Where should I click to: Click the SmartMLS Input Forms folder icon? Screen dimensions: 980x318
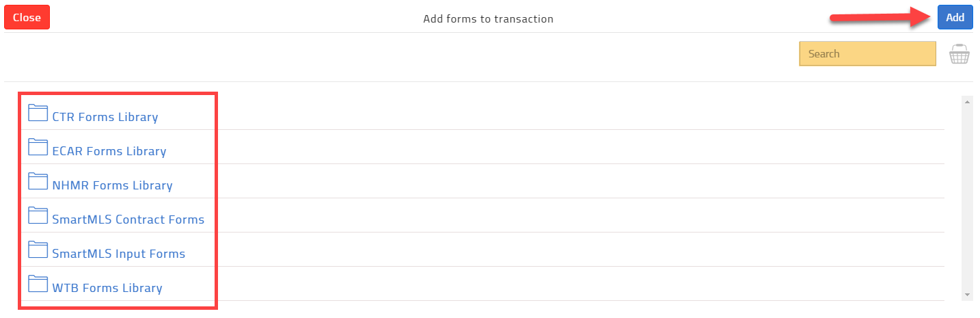coord(38,250)
